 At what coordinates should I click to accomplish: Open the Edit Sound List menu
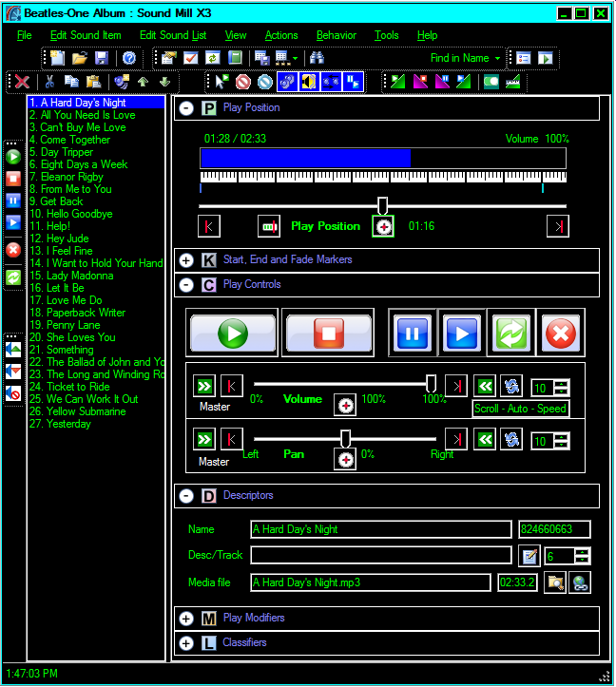point(173,35)
